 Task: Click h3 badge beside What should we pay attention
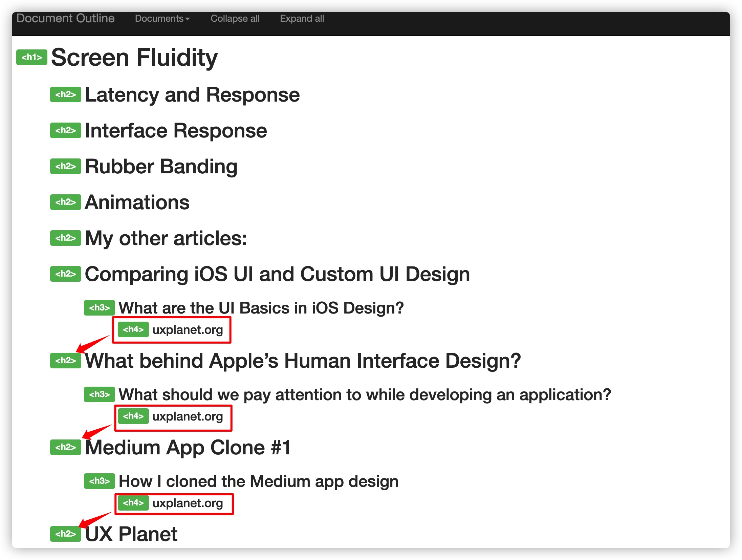(100, 394)
